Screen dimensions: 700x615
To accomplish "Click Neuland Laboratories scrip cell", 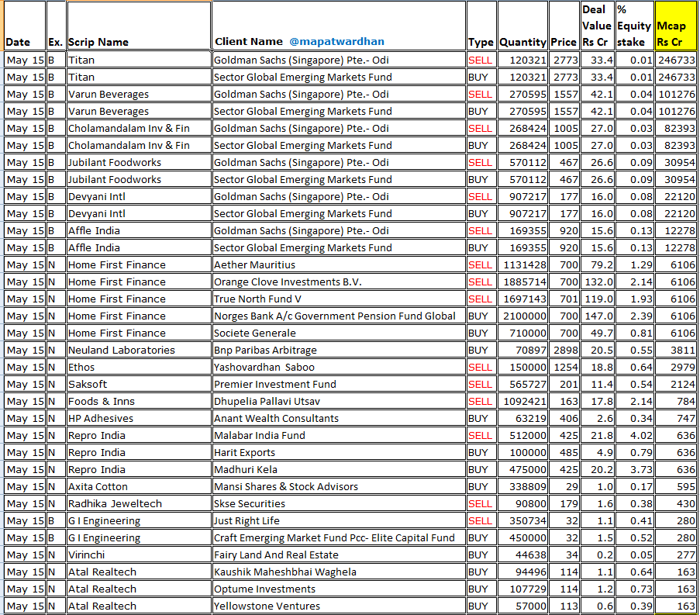I will pos(139,350).
